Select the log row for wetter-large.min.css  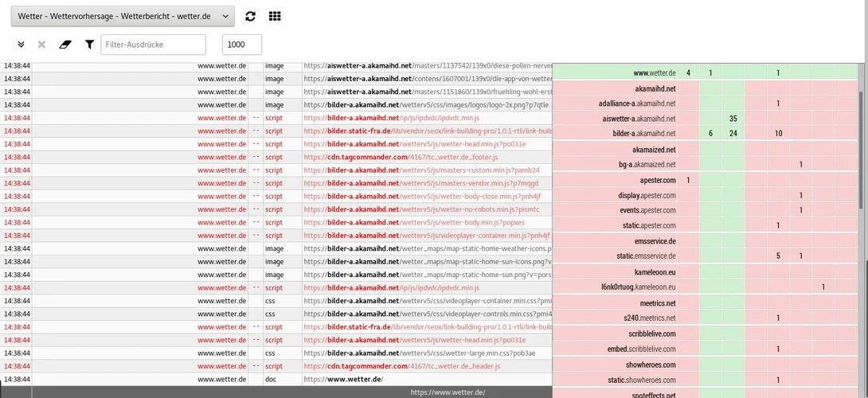click(276, 353)
